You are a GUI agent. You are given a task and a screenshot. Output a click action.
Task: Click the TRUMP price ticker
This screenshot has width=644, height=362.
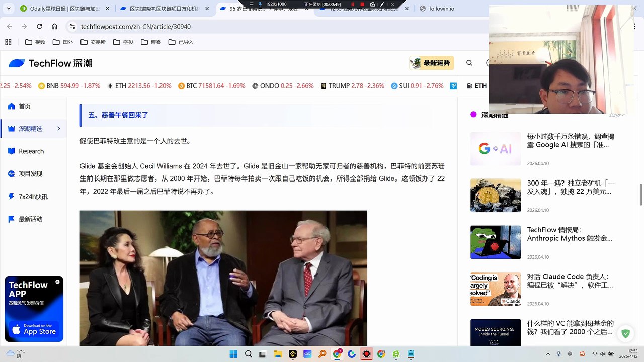point(352,86)
